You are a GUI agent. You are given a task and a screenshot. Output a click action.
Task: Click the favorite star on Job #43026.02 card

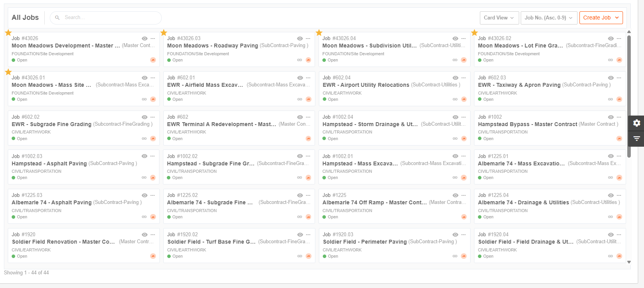click(x=474, y=33)
